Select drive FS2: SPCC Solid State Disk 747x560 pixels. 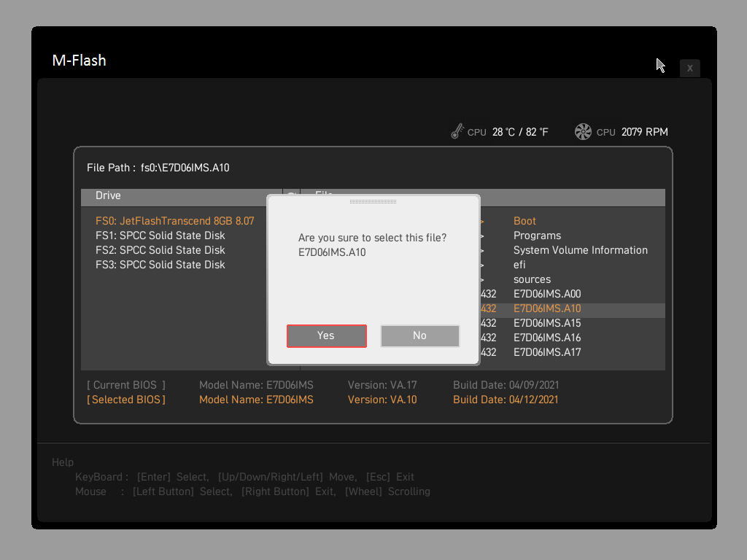point(160,250)
